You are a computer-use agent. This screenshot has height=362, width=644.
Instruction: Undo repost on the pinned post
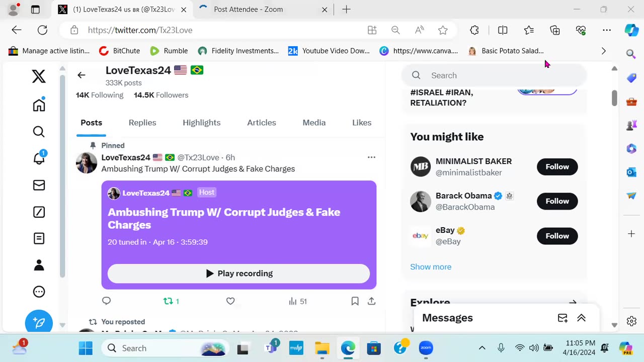pyautogui.click(x=171, y=301)
